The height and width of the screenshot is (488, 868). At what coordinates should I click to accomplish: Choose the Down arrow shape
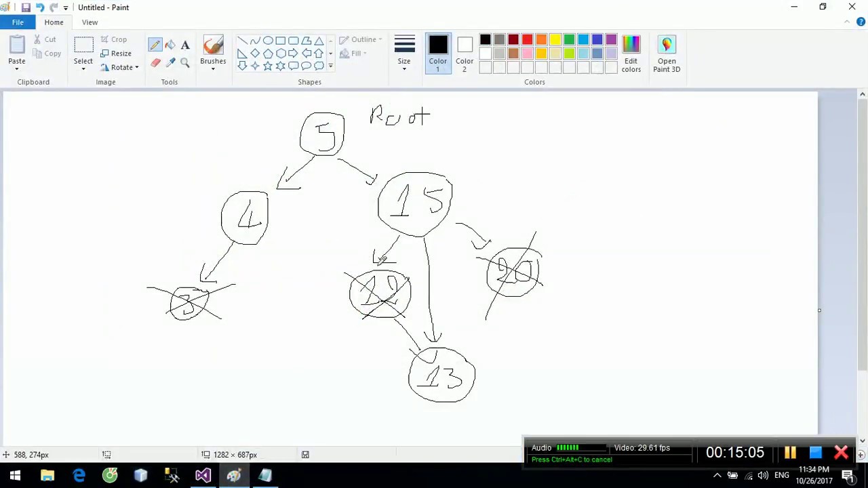(x=242, y=66)
